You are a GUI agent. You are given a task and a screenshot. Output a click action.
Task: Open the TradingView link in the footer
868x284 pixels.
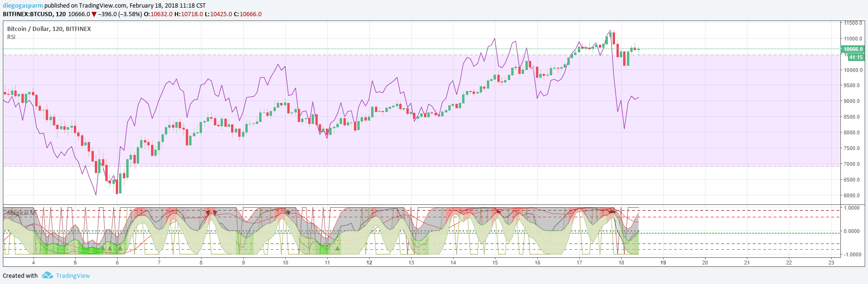click(x=73, y=275)
